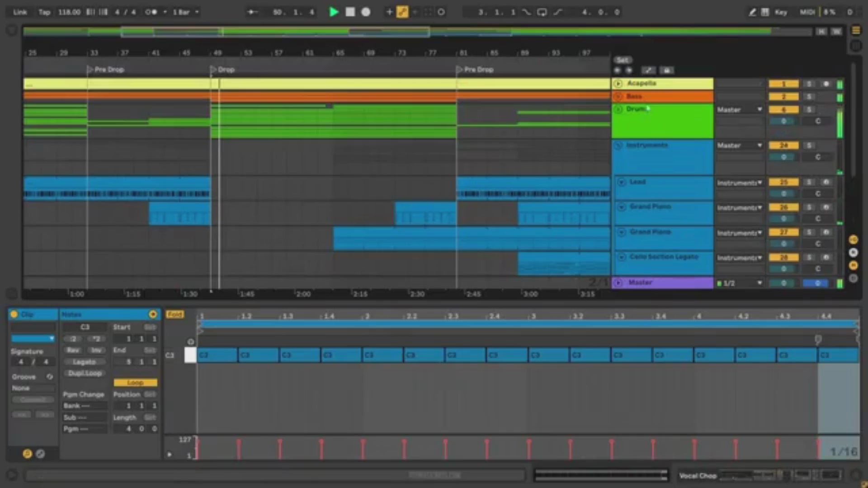This screenshot has height=488, width=868.
Task: Toggle the orange Automation Arm icon
Action: pyautogui.click(x=402, y=12)
